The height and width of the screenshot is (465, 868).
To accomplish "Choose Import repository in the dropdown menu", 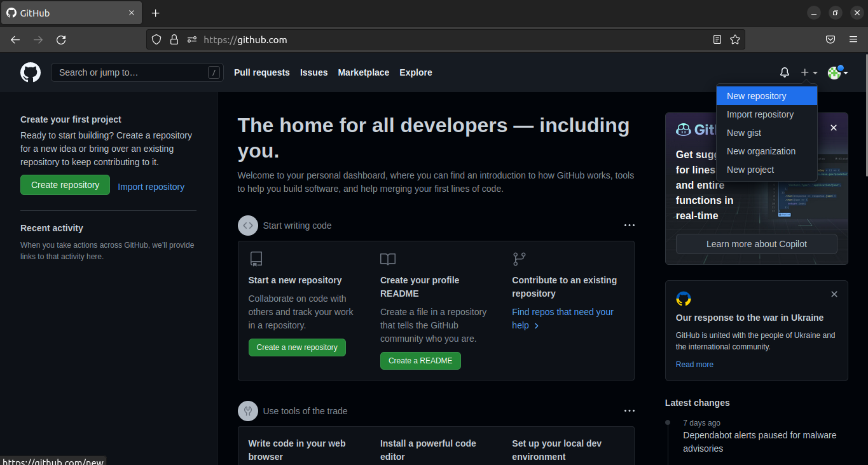I will pyautogui.click(x=767, y=114).
